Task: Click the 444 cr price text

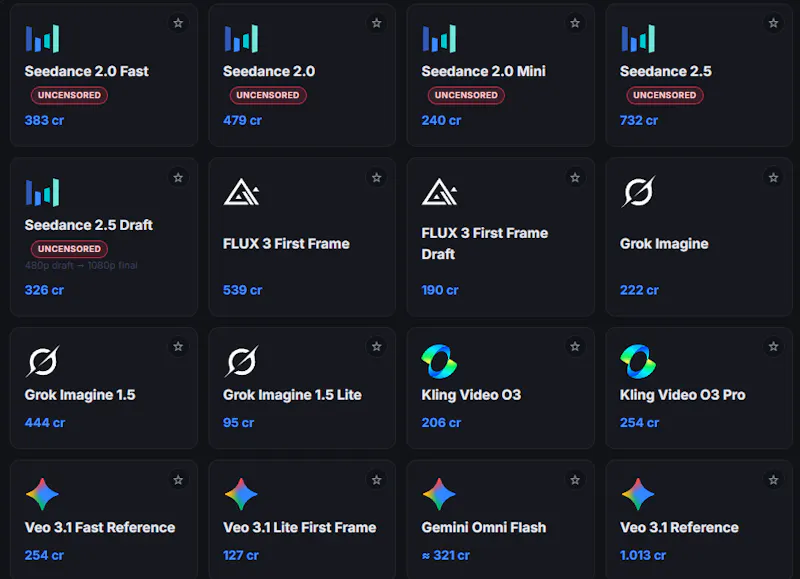Action: pyautogui.click(x=45, y=423)
